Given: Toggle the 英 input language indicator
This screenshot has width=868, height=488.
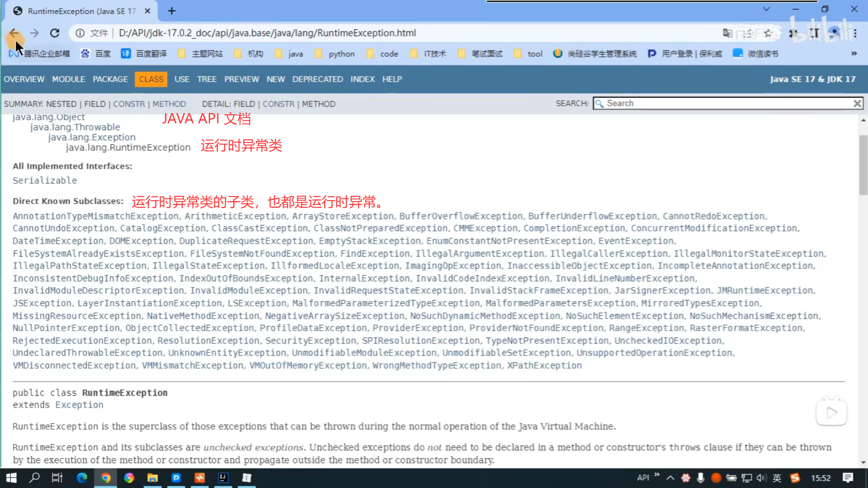Looking at the screenshot, I should (777, 478).
